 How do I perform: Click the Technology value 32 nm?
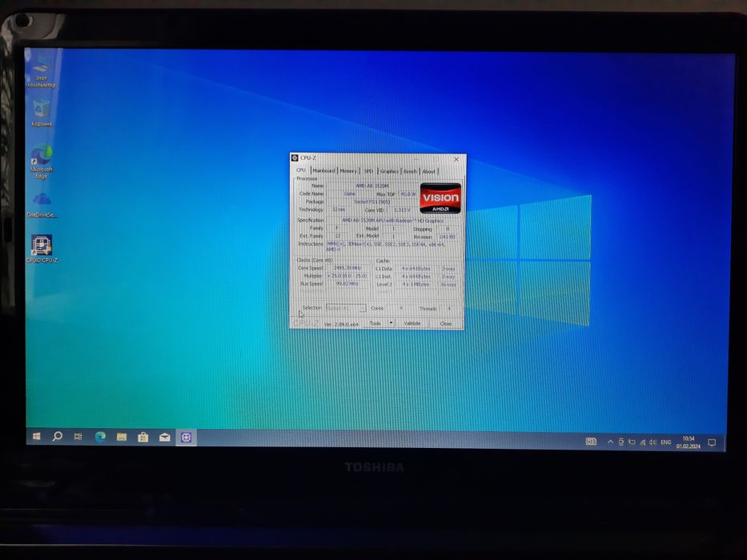[339, 210]
